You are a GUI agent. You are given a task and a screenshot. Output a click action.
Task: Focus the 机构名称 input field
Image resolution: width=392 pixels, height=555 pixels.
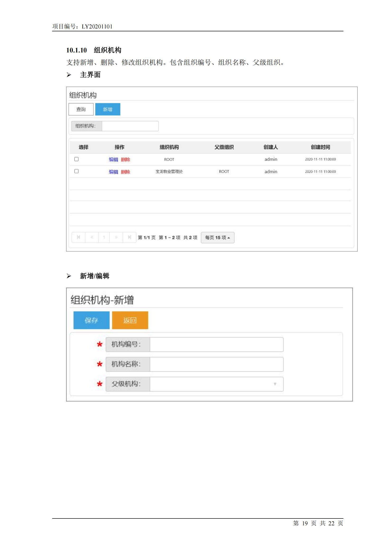pyautogui.click(x=217, y=364)
